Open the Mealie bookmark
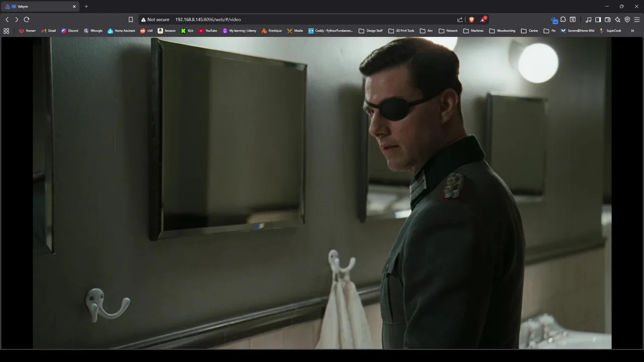Image resolution: width=644 pixels, height=362 pixels. (295, 31)
